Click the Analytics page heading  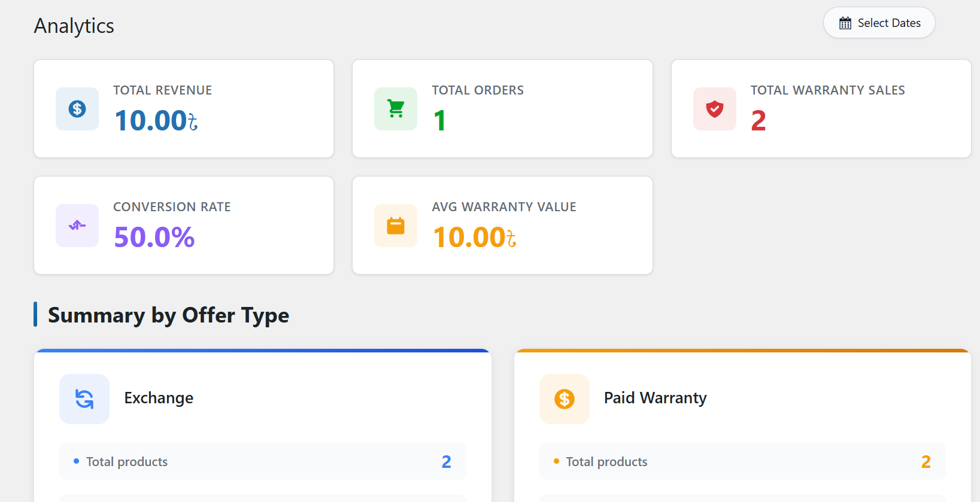[74, 26]
